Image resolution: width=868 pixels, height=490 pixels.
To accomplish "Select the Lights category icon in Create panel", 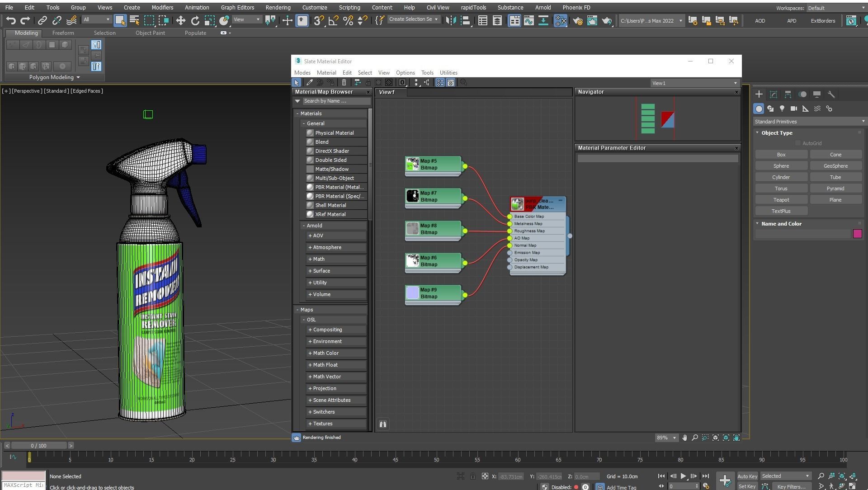I will (x=782, y=109).
